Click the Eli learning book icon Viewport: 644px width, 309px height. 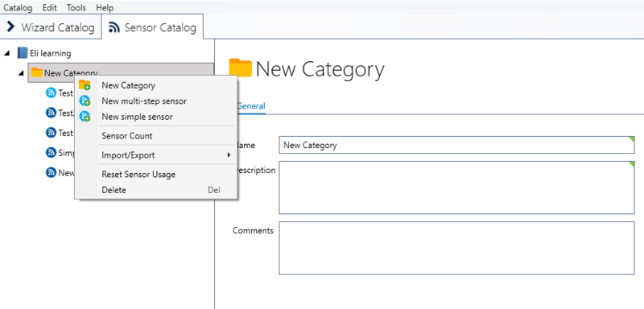pyautogui.click(x=23, y=53)
